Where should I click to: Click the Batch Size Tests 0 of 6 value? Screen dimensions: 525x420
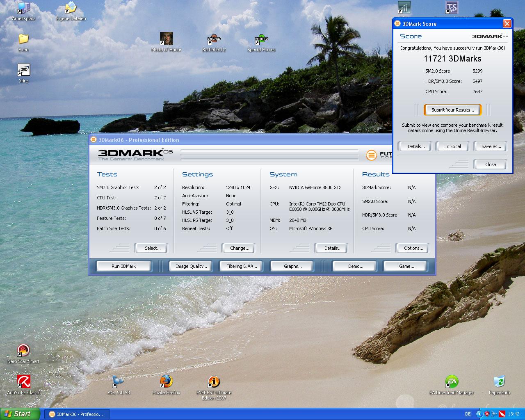coord(160,228)
